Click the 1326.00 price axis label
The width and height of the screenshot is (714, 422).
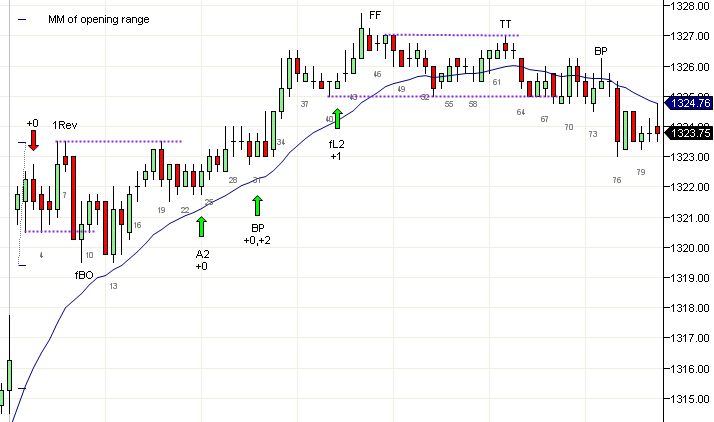[690, 66]
